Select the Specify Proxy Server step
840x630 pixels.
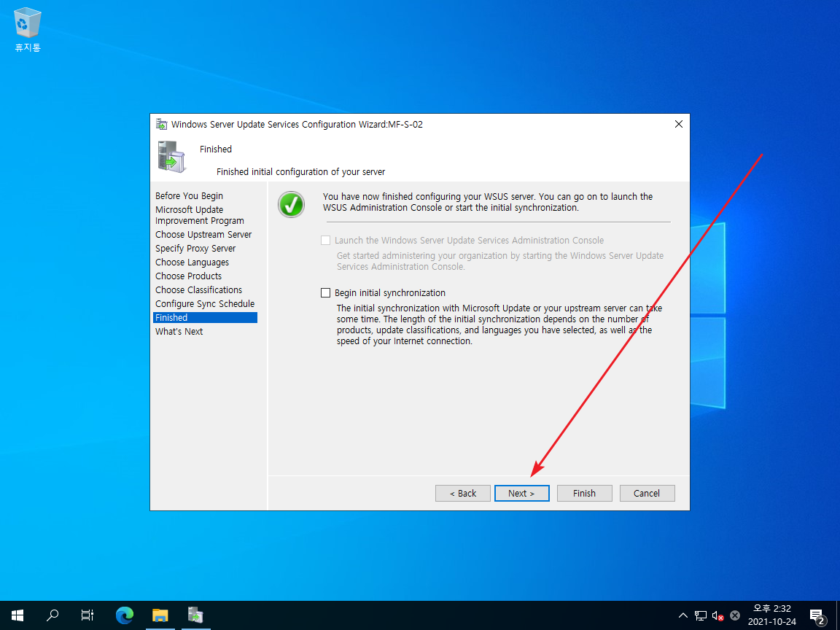[195, 248]
